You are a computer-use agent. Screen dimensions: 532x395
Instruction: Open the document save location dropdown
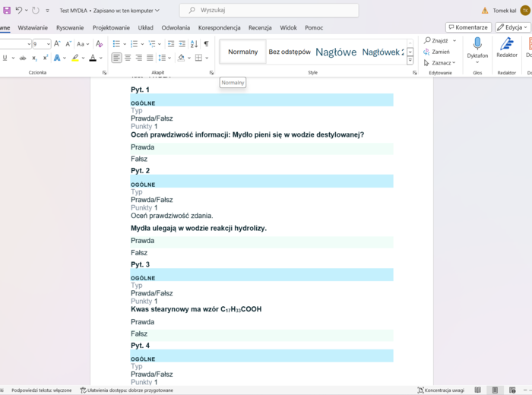(157, 11)
